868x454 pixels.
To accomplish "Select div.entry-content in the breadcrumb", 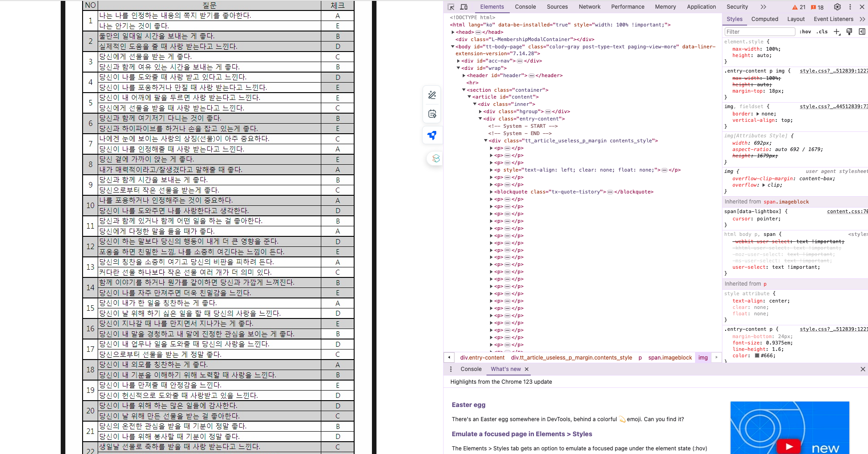I will pyautogui.click(x=482, y=358).
